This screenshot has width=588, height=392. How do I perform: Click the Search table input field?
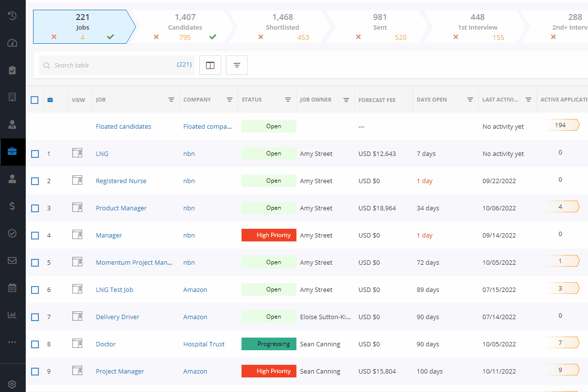(117, 65)
